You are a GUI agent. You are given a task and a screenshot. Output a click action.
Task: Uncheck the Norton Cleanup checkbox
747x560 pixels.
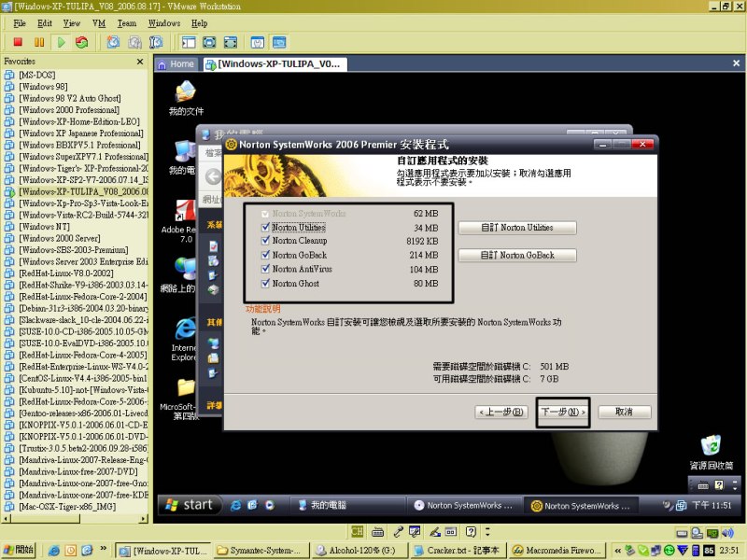[265, 241]
